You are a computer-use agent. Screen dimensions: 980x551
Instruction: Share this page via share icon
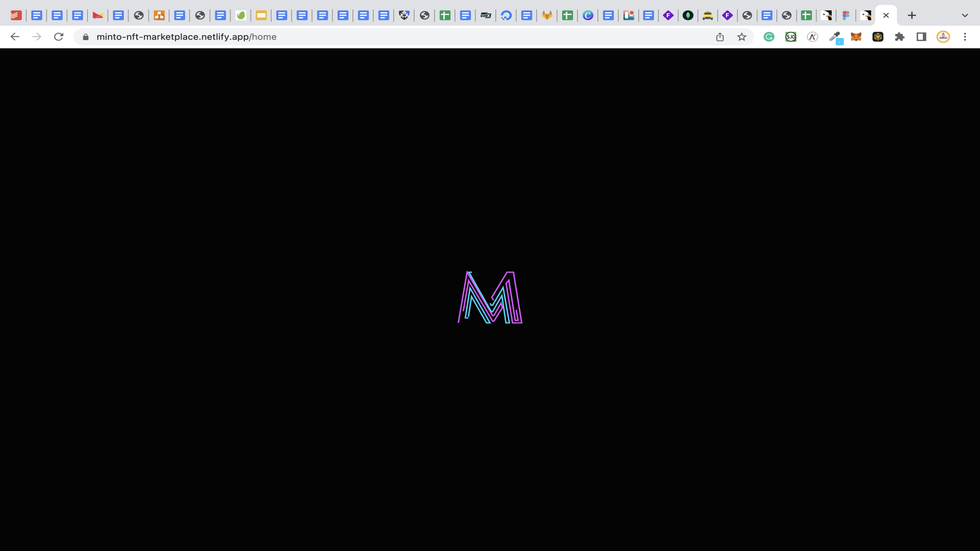[720, 37]
